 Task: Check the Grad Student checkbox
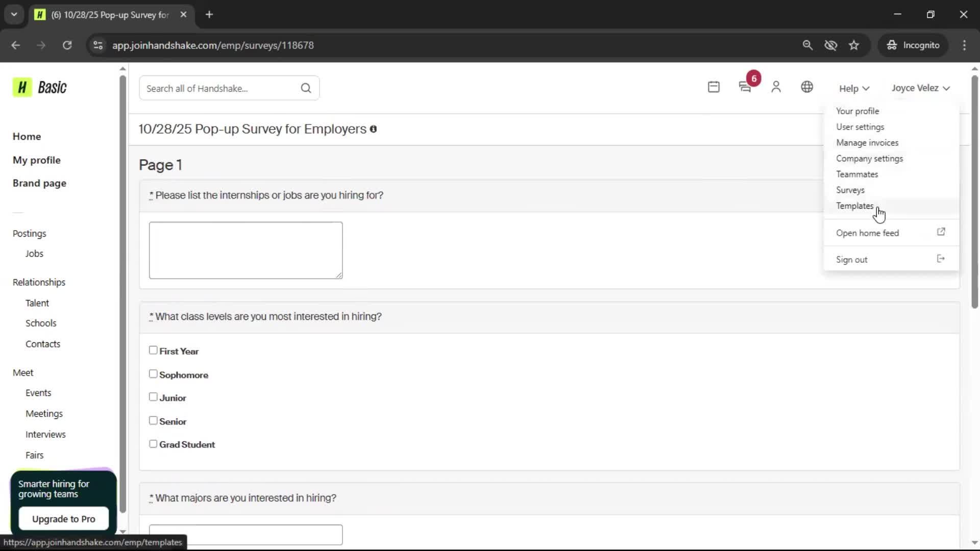click(x=153, y=444)
